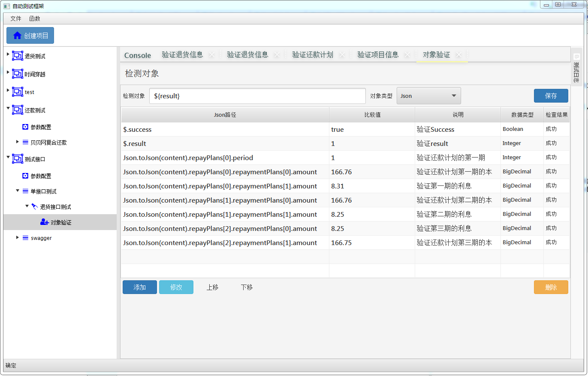Viewport: 588px width, 376px height.
Task: Click the 创建项目 button label
Action: coord(36,36)
